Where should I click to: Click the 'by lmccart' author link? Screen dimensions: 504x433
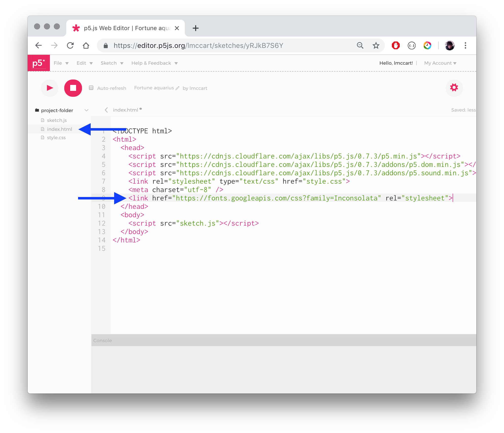click(195, 88)
